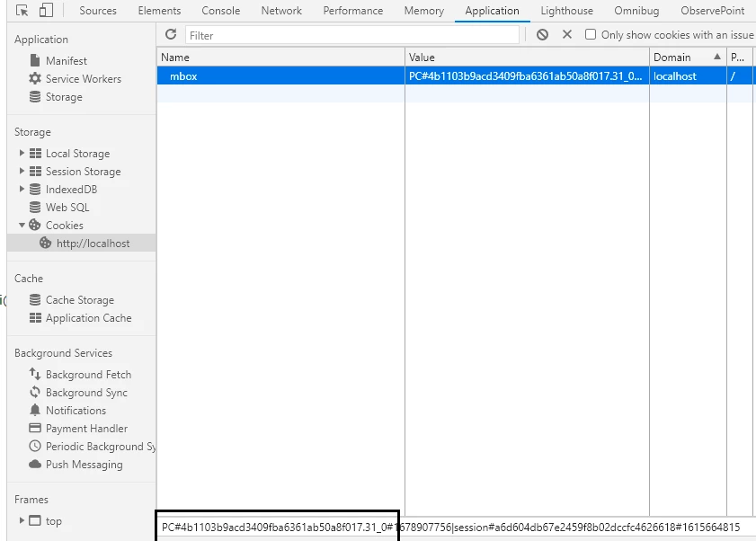The width and height of the screenshot is (756, 541).
Task: Switch to the Lighthouse tab
Action: click(567, 11)
